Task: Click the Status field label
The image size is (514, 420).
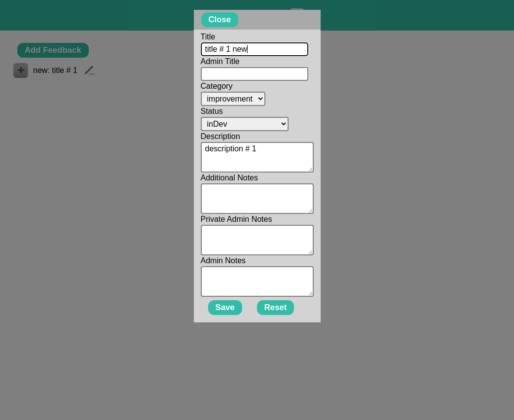Action: (x=212, y=111)
